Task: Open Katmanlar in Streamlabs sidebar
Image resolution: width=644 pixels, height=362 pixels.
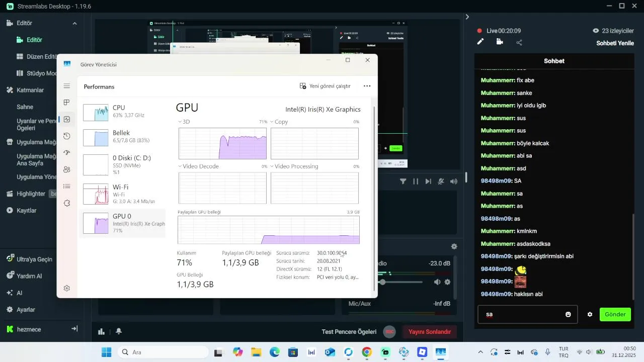Action: point(31,90)
